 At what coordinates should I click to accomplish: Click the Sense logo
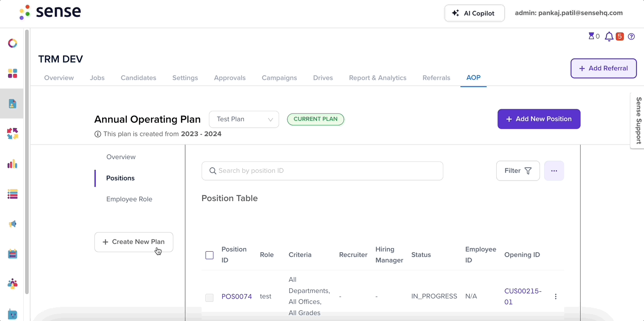pyautogui.click(x=50, y=12)
